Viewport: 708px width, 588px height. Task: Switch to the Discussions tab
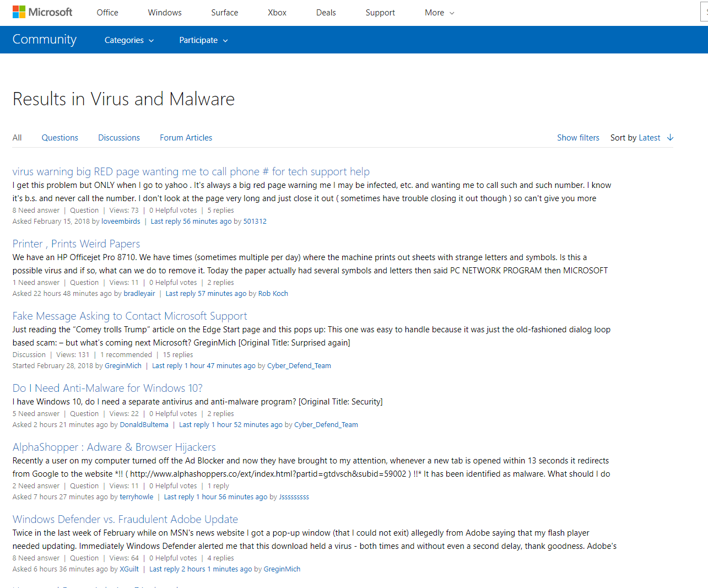pyautogui.click(x=119, y=138)
